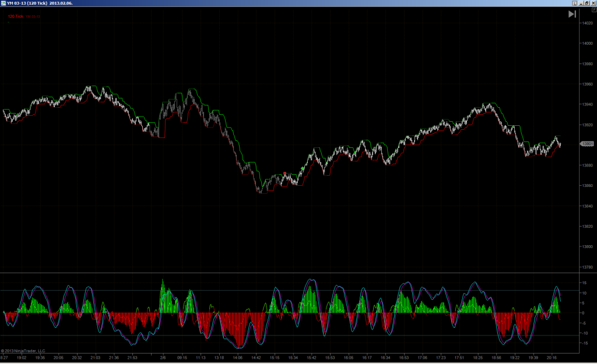Click time axis label 14:06
The width and height of the screenshot is (597, 364).
pos(238,358)
